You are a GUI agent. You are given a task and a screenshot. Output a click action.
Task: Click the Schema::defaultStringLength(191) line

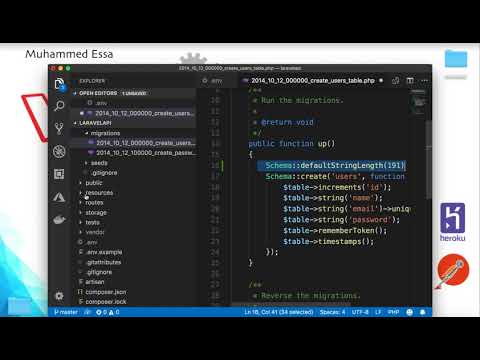[x=335, y=165]
